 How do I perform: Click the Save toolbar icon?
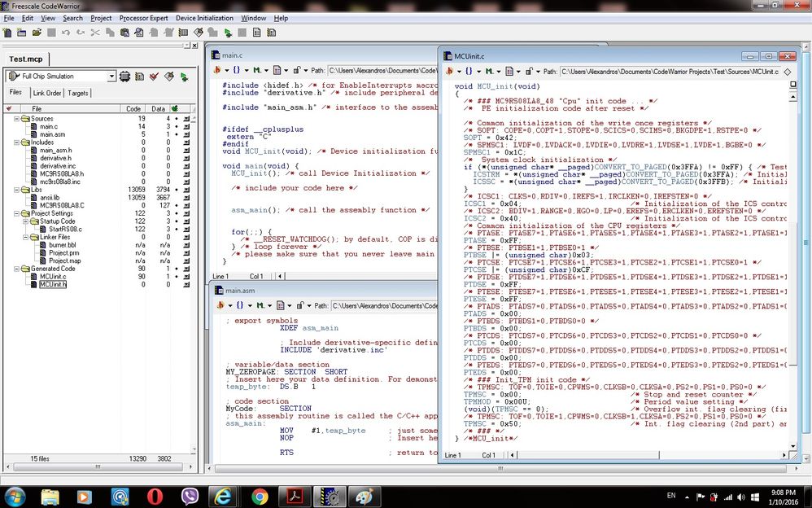[x=51, y=33]
